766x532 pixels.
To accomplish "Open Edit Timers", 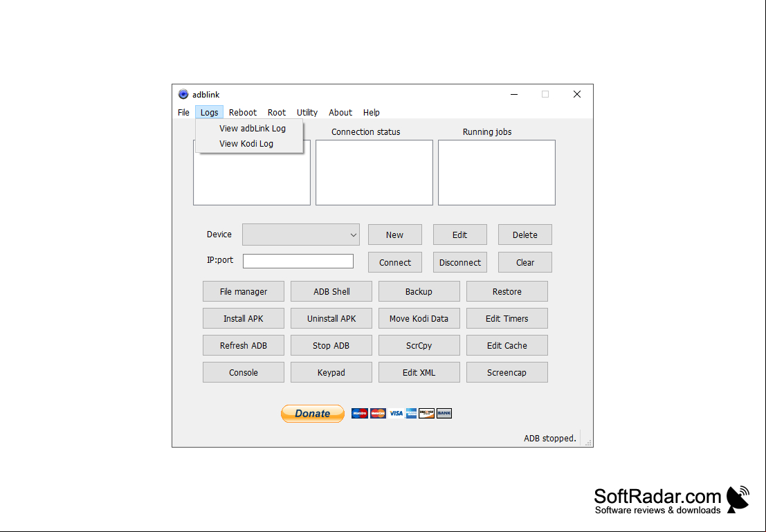I will (x=507, y=318).
